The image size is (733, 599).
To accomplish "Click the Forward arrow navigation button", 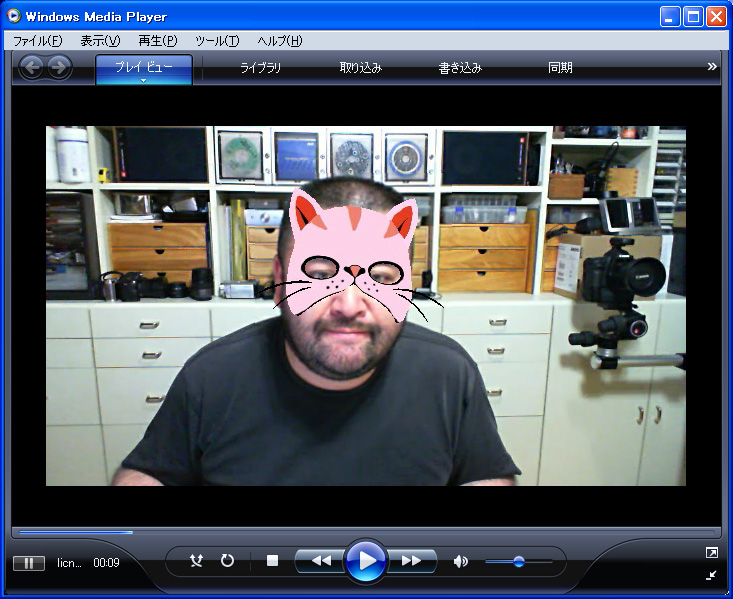I will pyautogui.click(x=59, y=67).
